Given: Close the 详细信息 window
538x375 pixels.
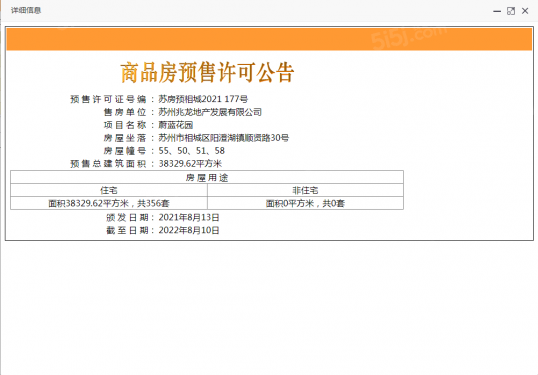Looking at the screenshot, I should point(525,11).
